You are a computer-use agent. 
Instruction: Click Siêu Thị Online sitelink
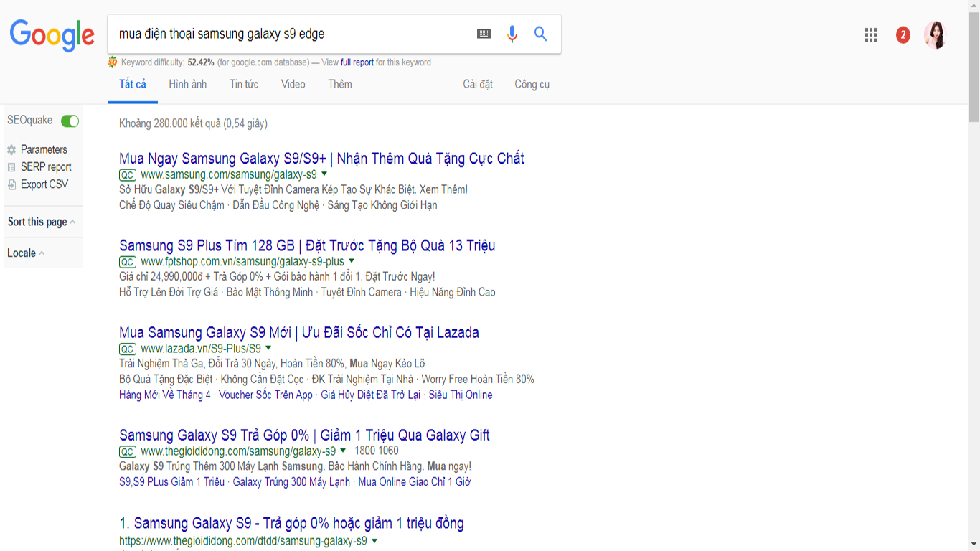[x=461, y=395]
